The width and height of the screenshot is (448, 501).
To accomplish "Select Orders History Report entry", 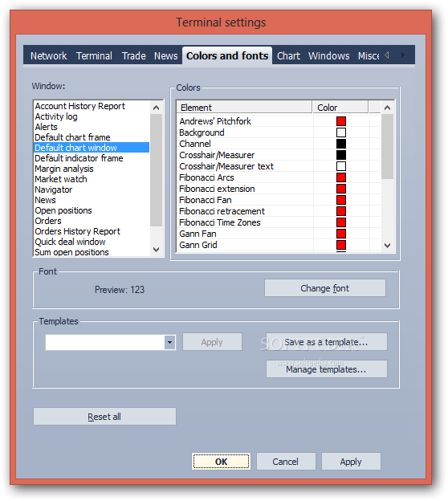I will click(x=92, y=231).
